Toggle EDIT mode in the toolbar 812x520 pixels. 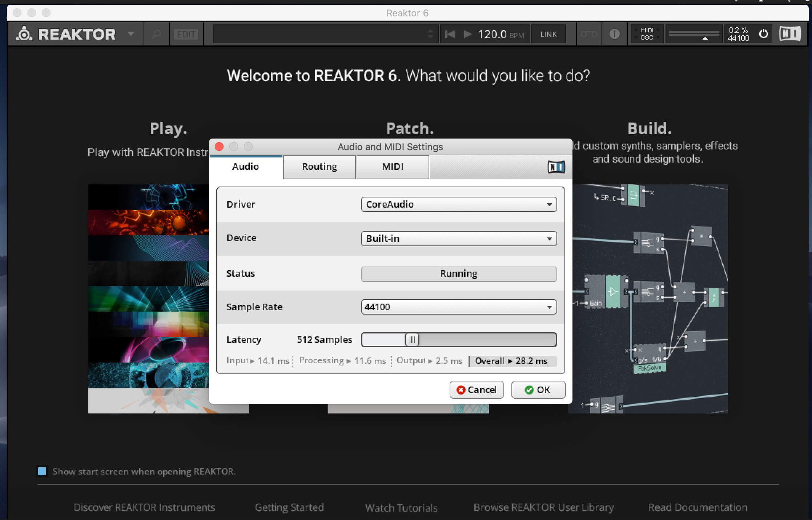(x=186, y=34)
